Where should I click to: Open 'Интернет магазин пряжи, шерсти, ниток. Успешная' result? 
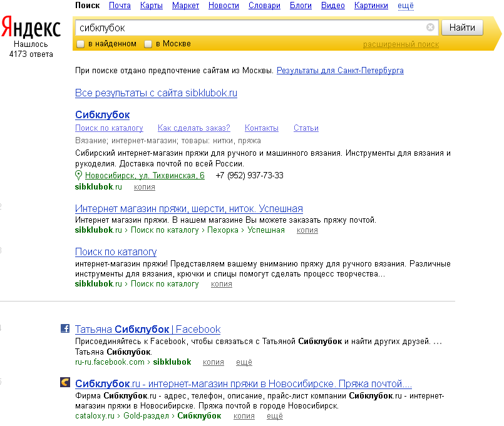[189, 209]
